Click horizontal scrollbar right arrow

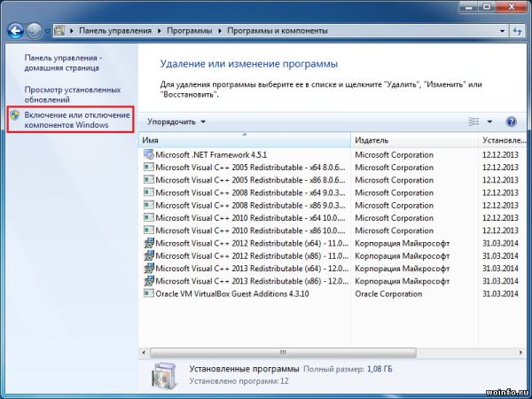(520, 353)
